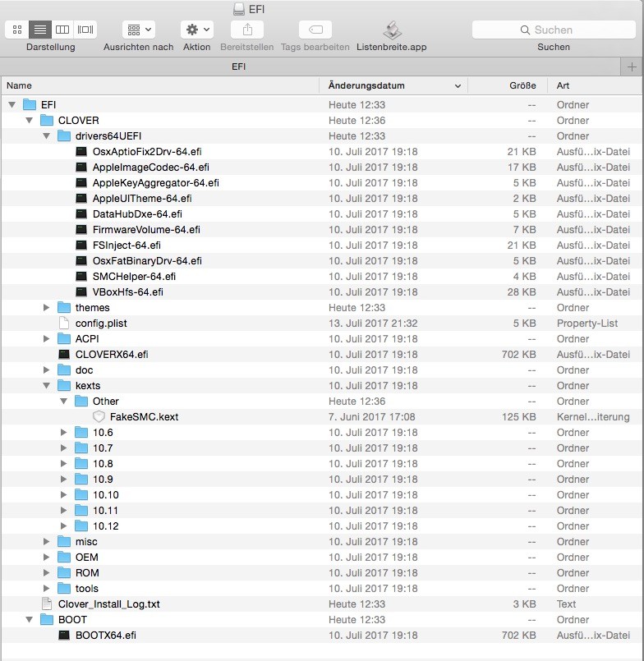Expand the misc folder
Viewport: 644px width, 661px height.
[46, 541]
